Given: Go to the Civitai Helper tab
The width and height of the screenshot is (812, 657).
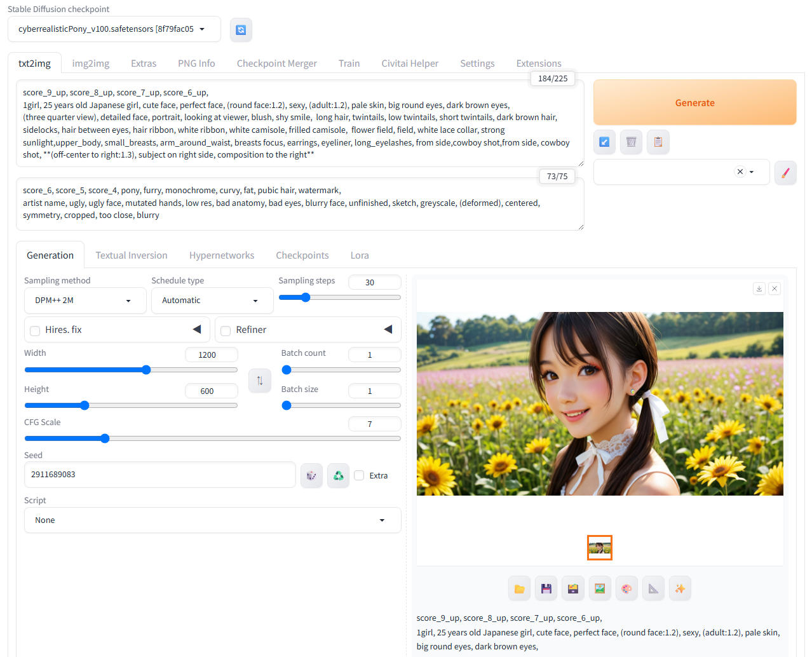Looking at the screenshot, I should click(410, 64).
